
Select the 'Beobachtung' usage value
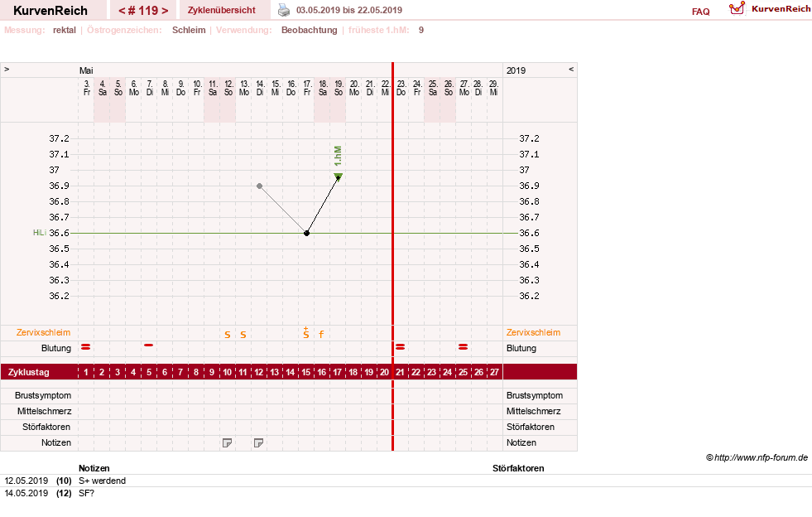click(310, 30)
